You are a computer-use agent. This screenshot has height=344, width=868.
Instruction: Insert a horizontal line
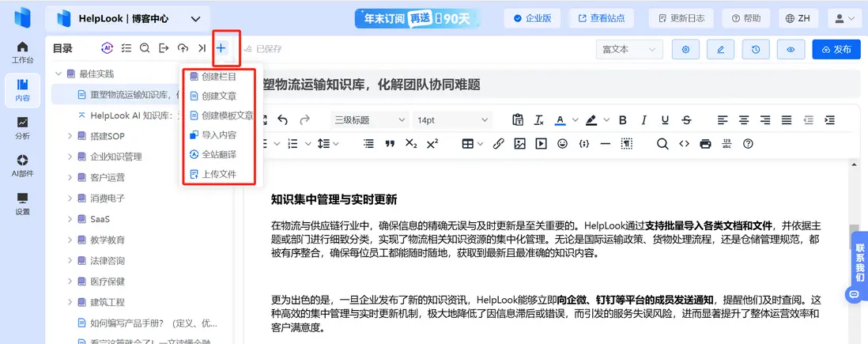[605, 143]
